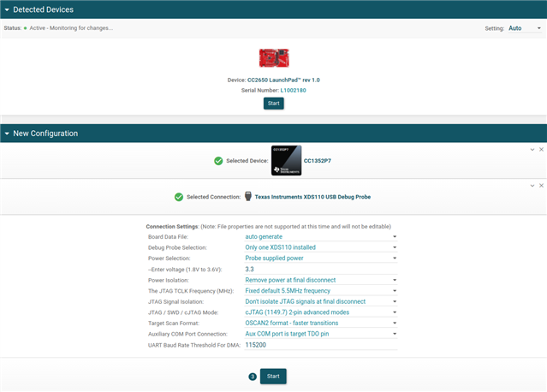547x392 pixels.
Task: Open Target Scan Format dropdown
Action: tap(321, 324)
